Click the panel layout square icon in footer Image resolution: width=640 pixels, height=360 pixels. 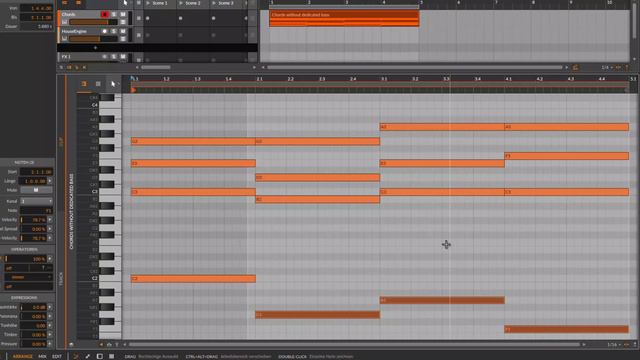pyautogui.click(x=100, y=356)
